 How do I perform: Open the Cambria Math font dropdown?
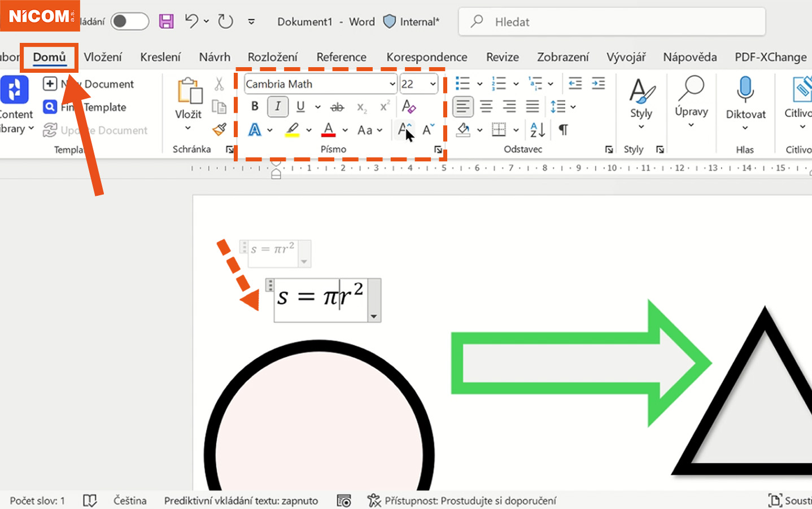(392, 84)
